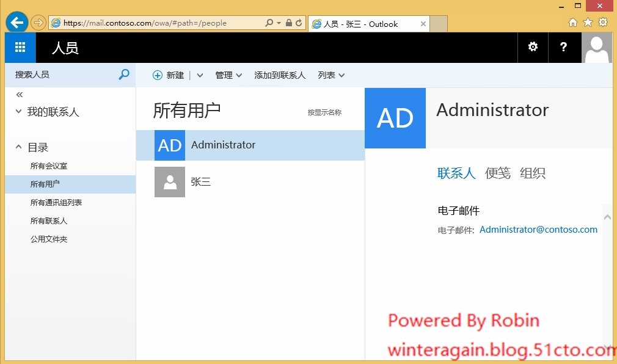Go back with the browser back arrow
Screen dimensions: 617x364
16,23
